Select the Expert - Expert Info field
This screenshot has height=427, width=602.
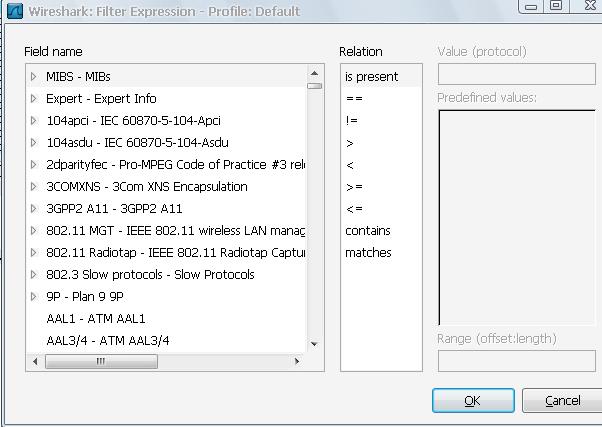pyautogui.click(x=101, y=99)
